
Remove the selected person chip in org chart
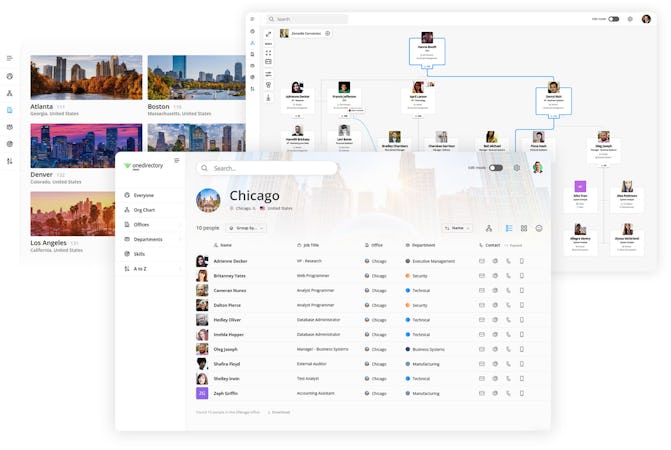[327, 33]
